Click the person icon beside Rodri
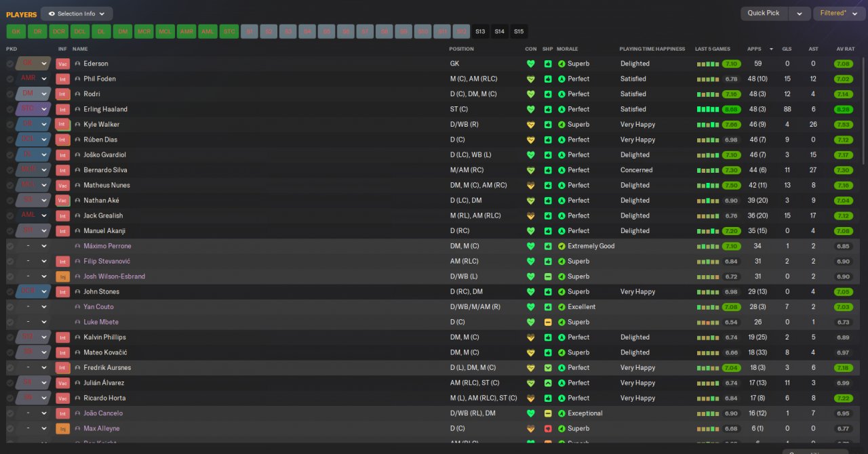868x454 pixels. click(77, 94)
